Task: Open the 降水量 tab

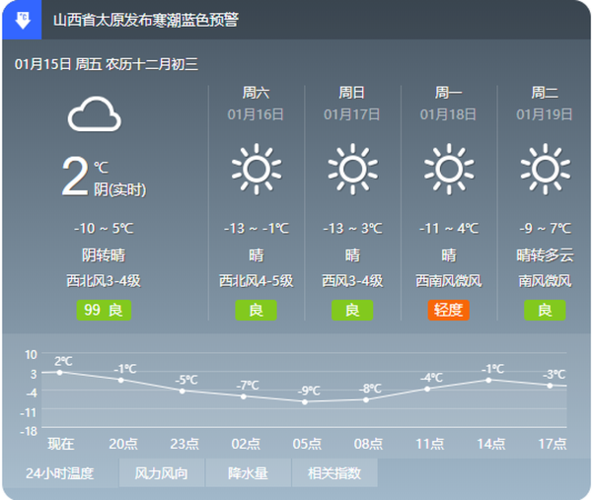Action: click(248, 473)
